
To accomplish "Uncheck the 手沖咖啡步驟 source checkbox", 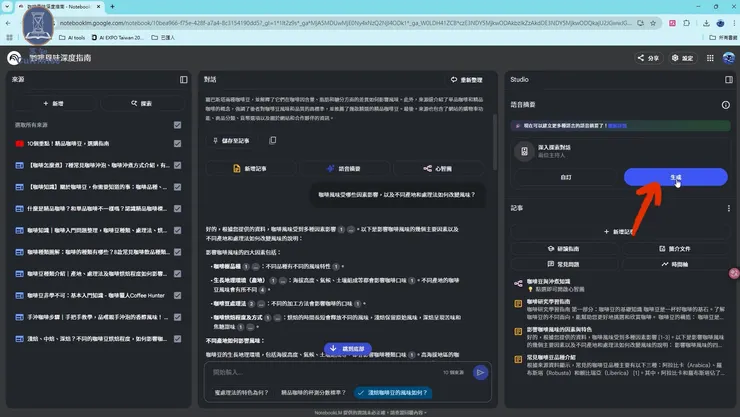I will pos(177,317).
